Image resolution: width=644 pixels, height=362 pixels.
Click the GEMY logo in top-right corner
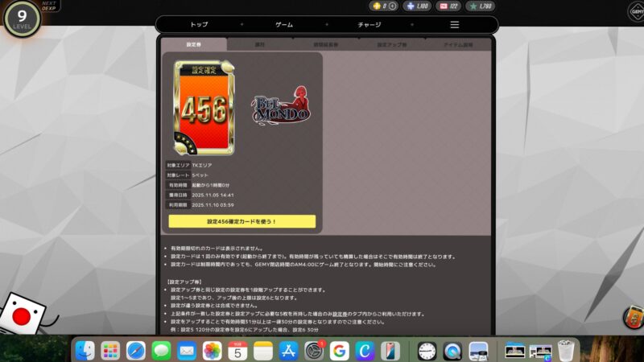pos(636,10)
